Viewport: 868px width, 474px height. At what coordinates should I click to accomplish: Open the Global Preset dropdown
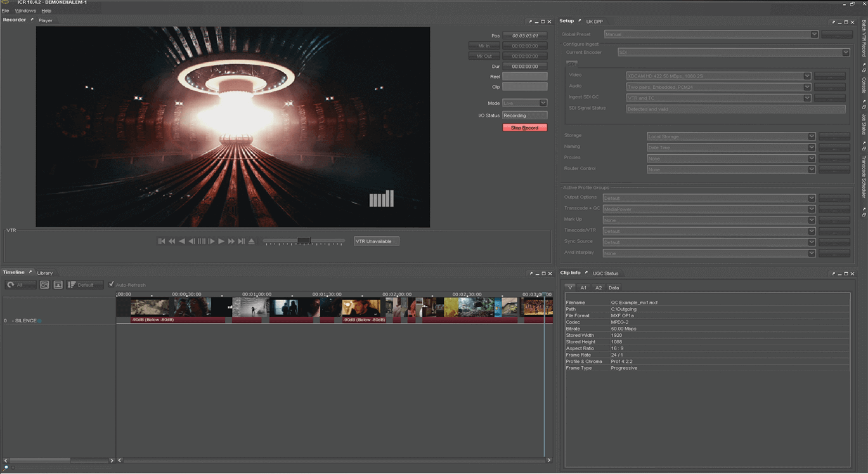(x=711, y=34)
